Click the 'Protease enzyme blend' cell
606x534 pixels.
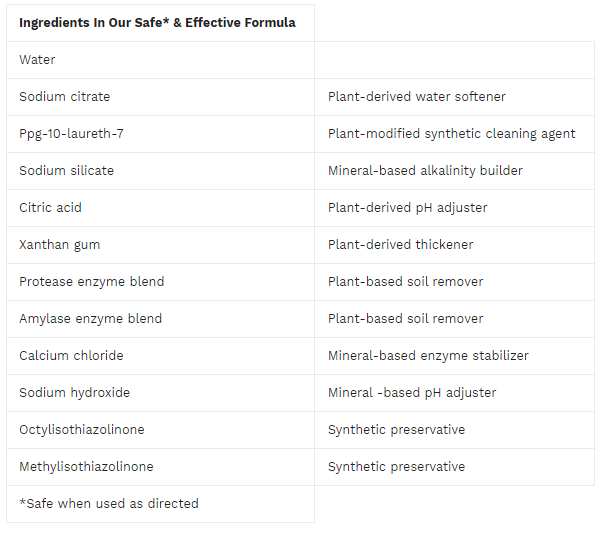[x=91, y=282]
